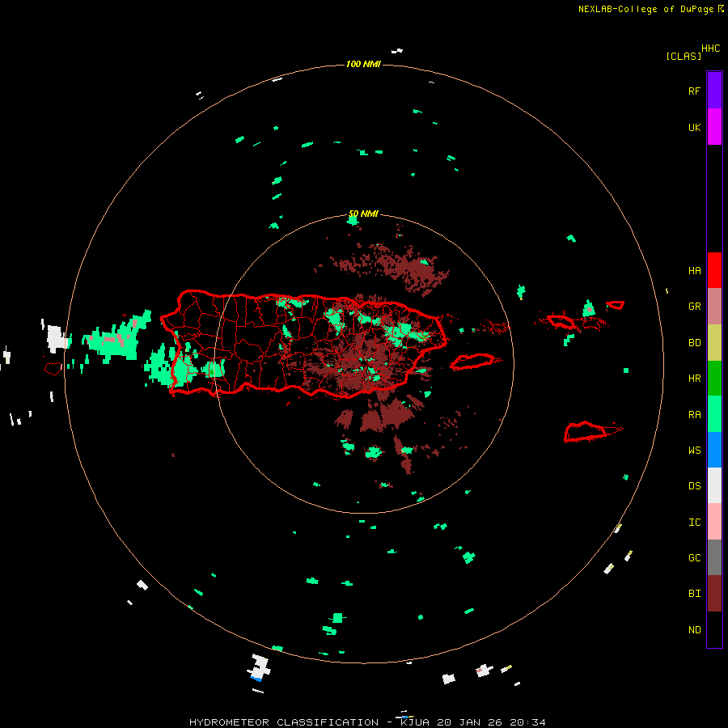
Task: Click the 'RA' legend label
Action: [694, 415]
